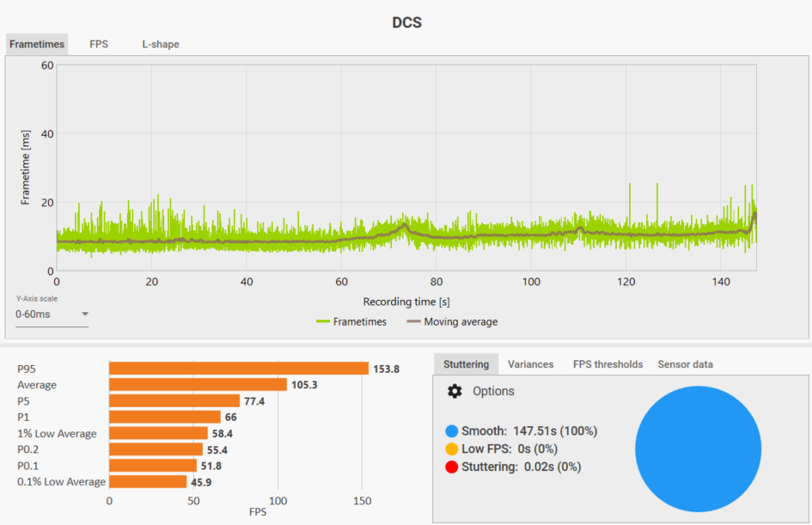Screen dimensions: 812x525
Task: Click the blue pie chart
Action: point(698,449)
